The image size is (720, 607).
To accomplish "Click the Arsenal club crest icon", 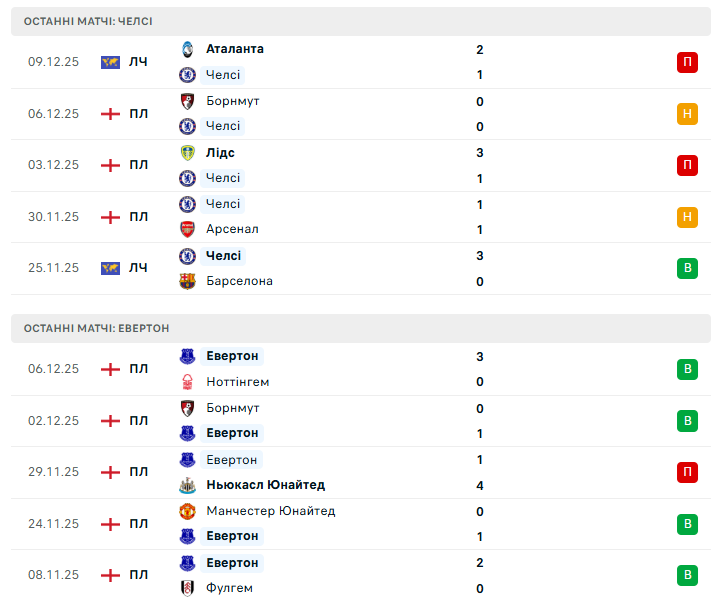I will point(187,229).
